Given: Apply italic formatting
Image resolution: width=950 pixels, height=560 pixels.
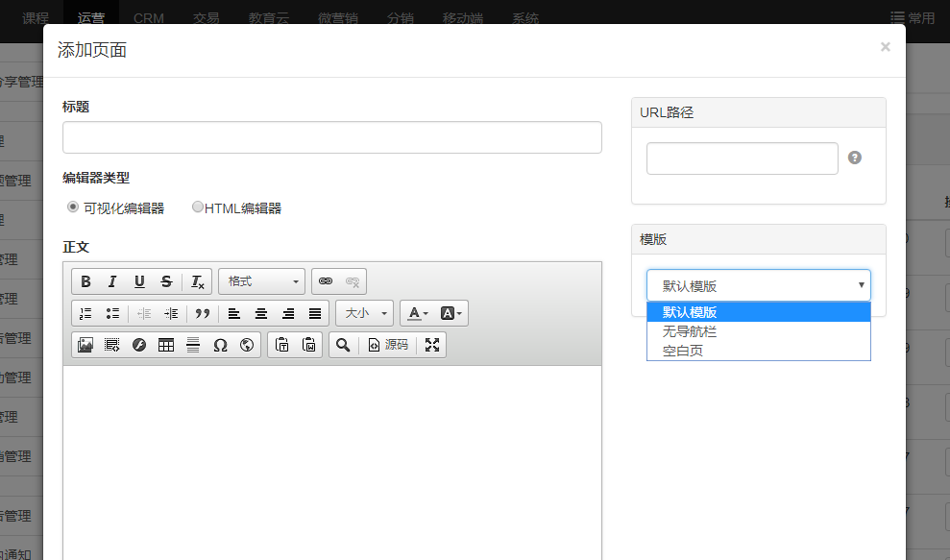Looking at the screenshot, I should coord(112,281).
